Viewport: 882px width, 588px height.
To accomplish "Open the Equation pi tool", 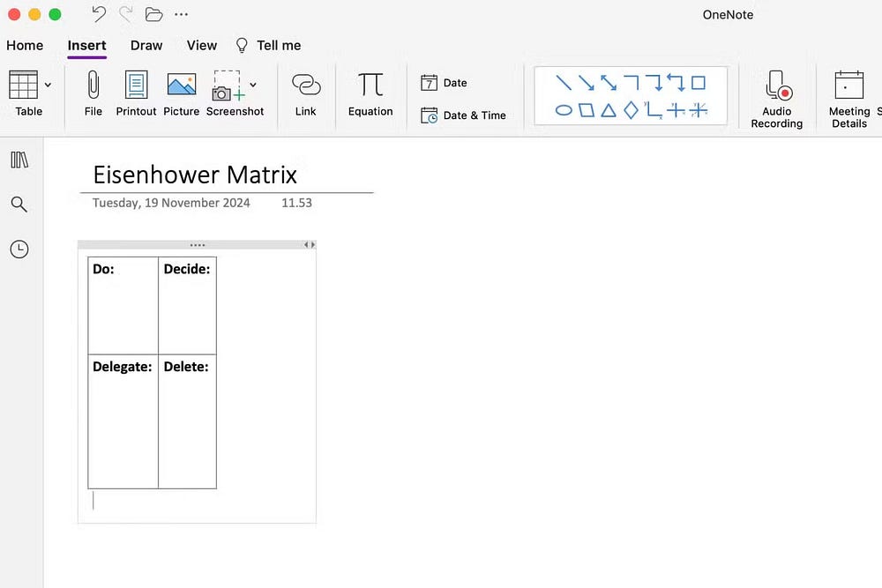I will [370, 86].
